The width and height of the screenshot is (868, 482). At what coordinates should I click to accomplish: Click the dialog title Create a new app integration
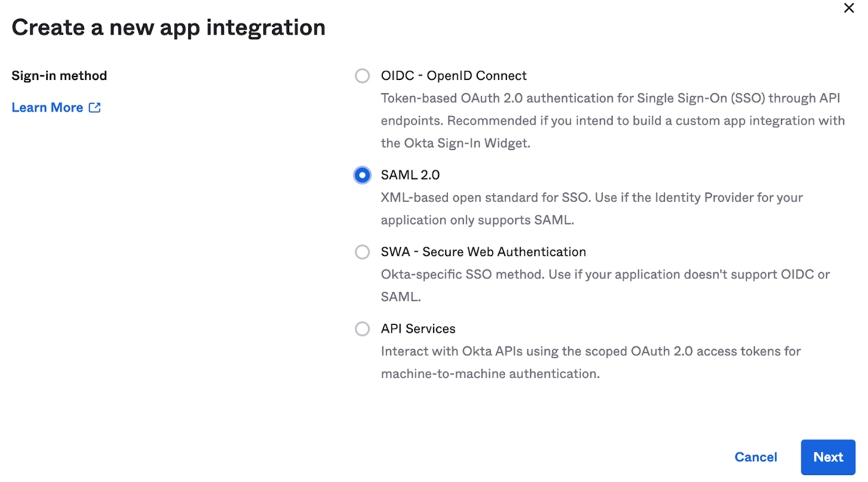(x=168, y=27)
